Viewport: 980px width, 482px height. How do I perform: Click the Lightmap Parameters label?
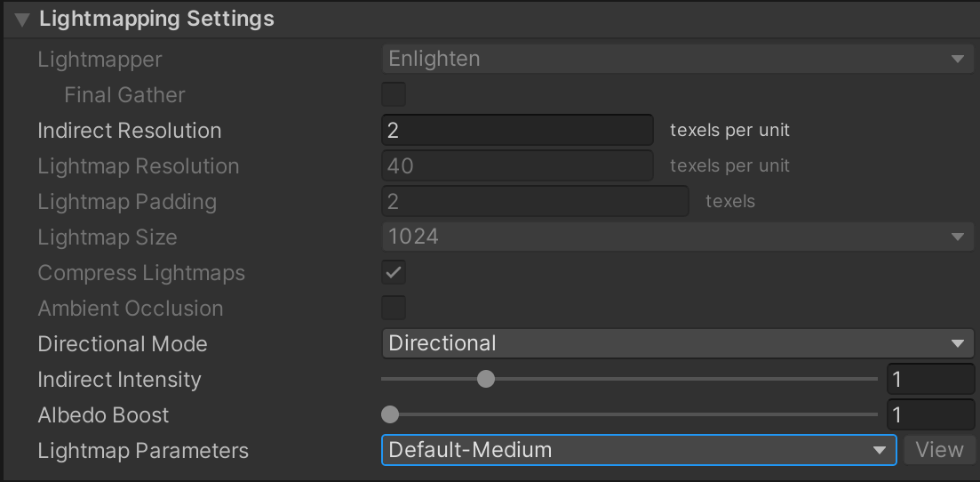pos(143,451)
